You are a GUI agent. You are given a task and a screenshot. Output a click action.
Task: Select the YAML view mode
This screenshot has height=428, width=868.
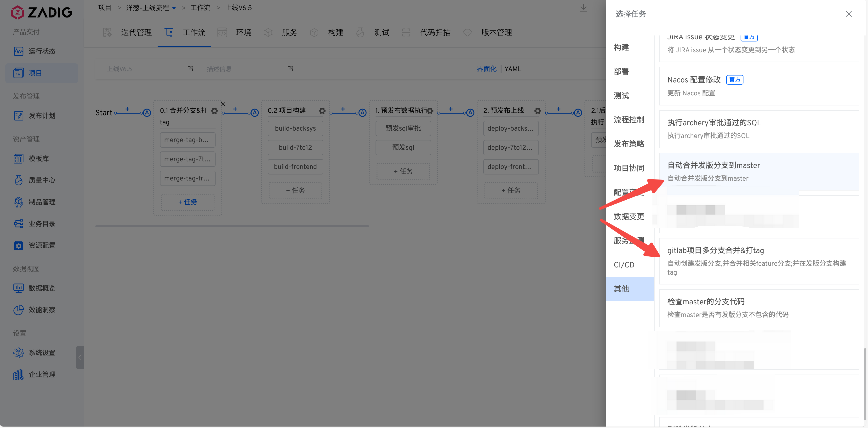(x=513, y=69)
